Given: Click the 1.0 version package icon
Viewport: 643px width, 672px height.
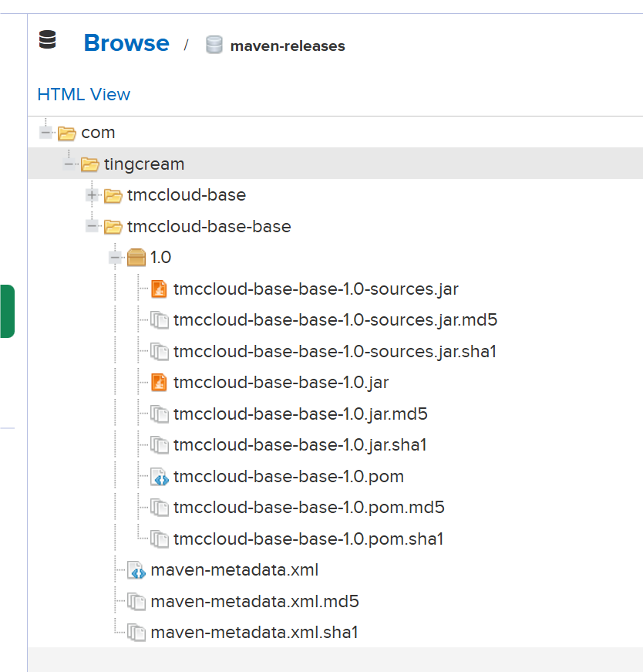Looking at the screenshot, I should tap(136, 257).
